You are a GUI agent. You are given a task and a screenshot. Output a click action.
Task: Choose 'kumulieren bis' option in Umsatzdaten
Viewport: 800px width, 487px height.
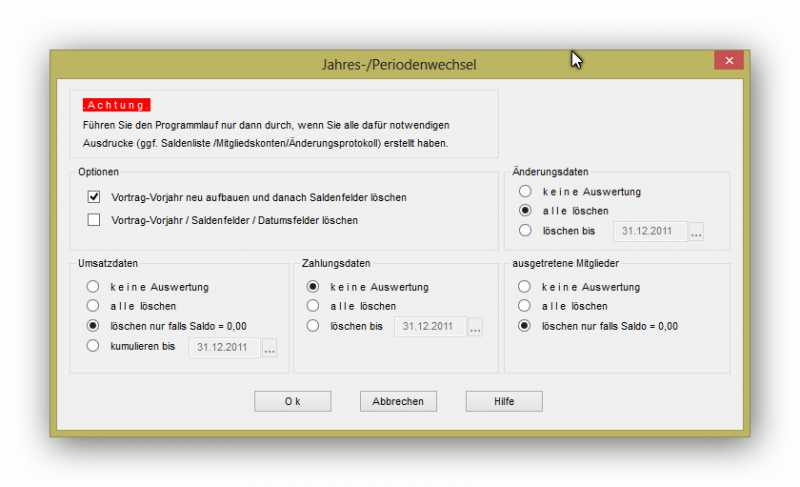tap(93, 346)
